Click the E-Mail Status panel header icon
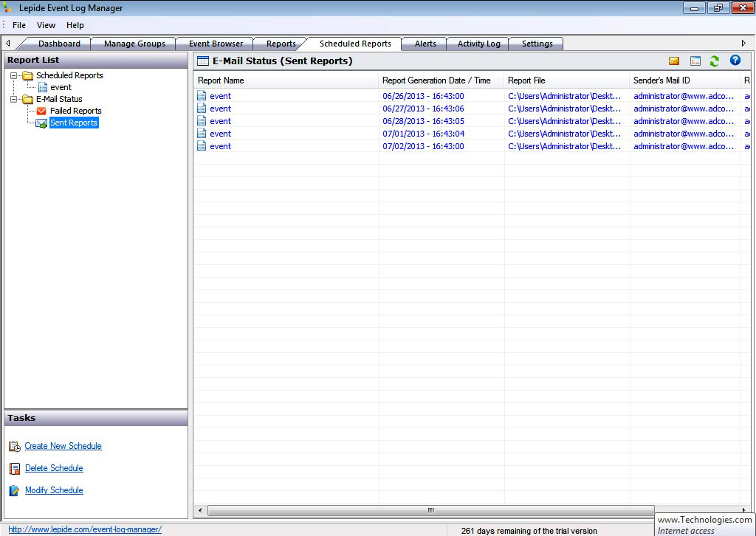756x536 pixels. point(201,61)
